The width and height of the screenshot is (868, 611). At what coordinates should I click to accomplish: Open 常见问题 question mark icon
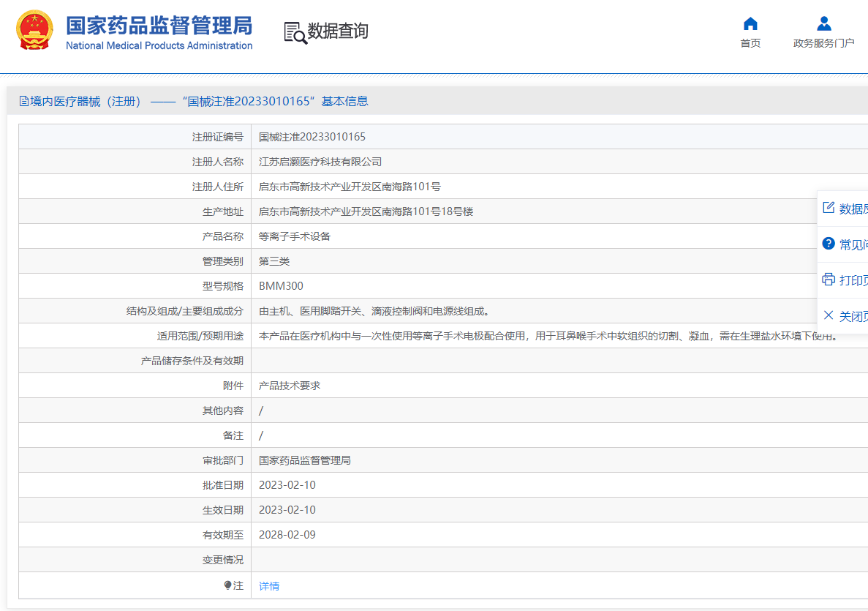pyautogui.click(x=828, y=243)
